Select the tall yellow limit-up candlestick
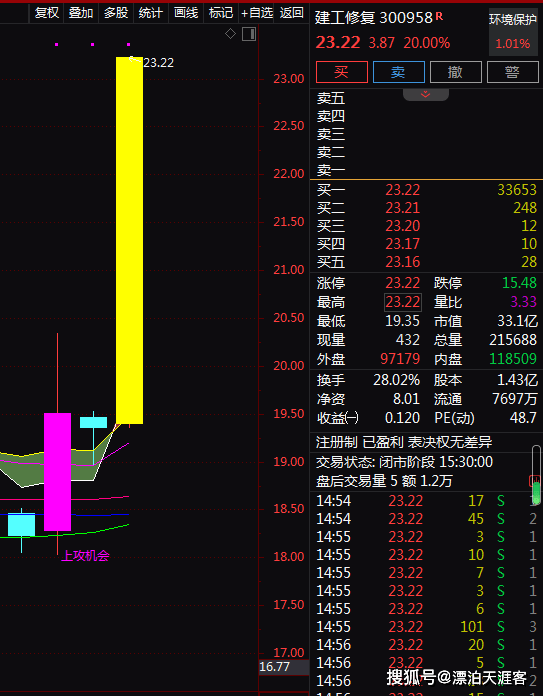This screenshot has height=696, width=543. pos(130,240)
